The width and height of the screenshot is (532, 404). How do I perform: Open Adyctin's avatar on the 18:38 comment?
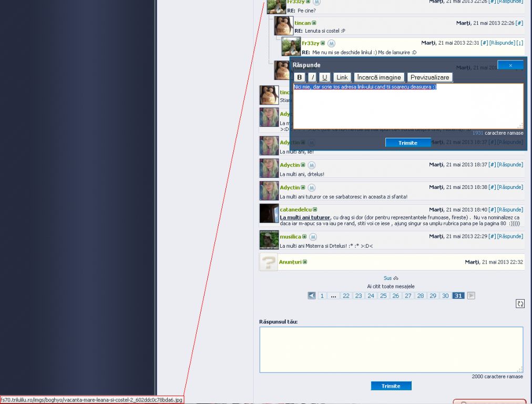pos(269,191)
